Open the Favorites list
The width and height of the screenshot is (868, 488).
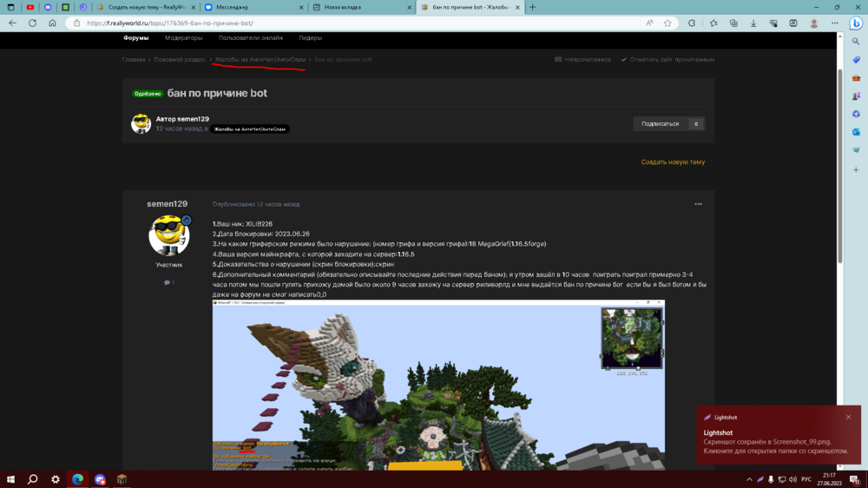tap(713, 23)
